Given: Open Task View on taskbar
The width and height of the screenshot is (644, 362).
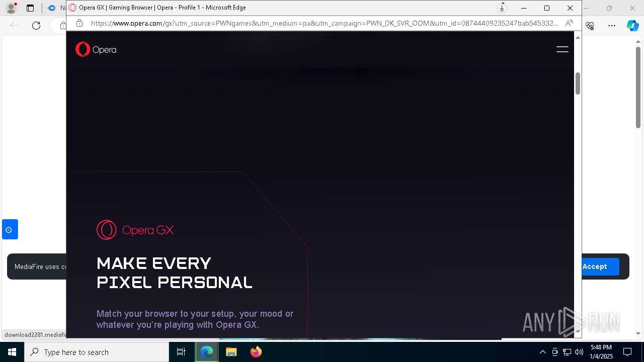Looking at the screenshot, I should (x=181, y=352).
